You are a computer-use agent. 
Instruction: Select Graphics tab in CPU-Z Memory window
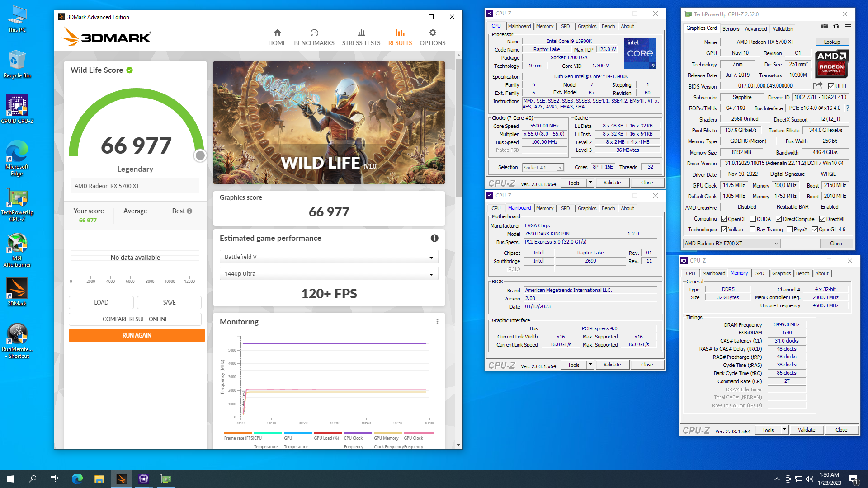pyautogui.click(x=781, y=273)
